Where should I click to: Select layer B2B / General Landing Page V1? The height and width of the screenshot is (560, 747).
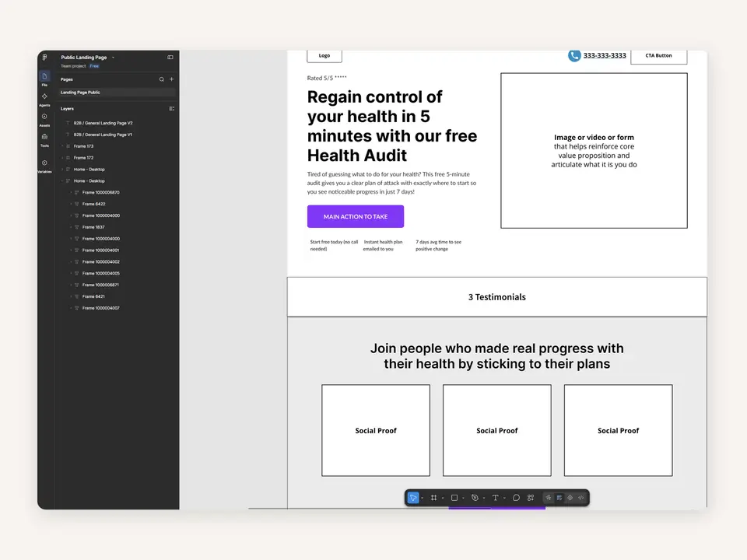pyautogui.click(x=103, y=135)
